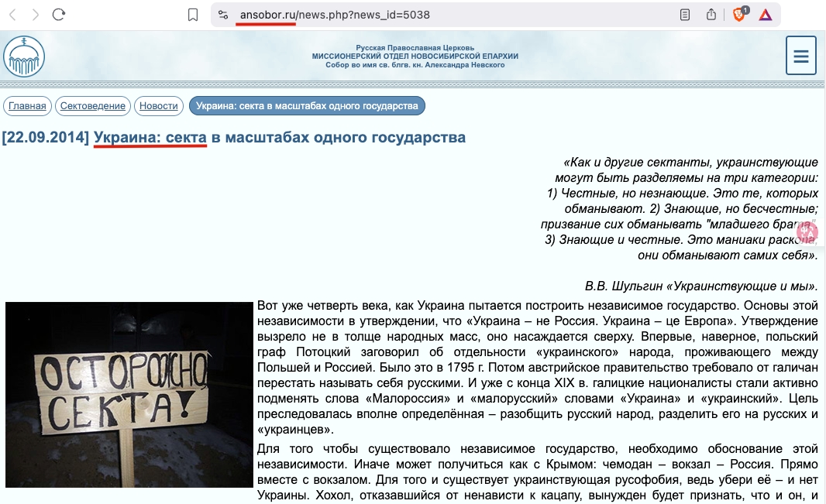
Task: Open site settings icon in address bar
Action: coord(223,15)
